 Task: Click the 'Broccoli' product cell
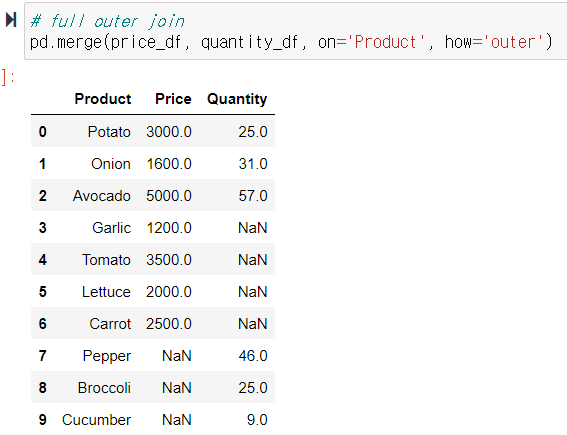point(104,388)
